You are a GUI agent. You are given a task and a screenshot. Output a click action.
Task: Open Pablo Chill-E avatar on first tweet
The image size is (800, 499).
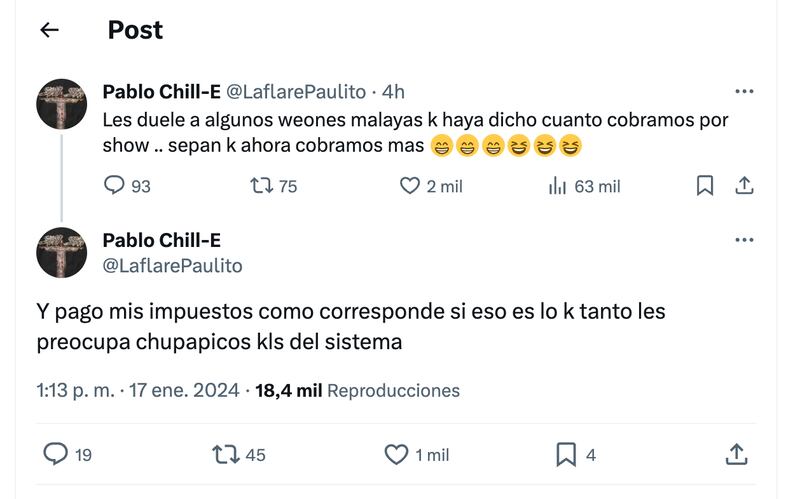(x=62, y=104)
